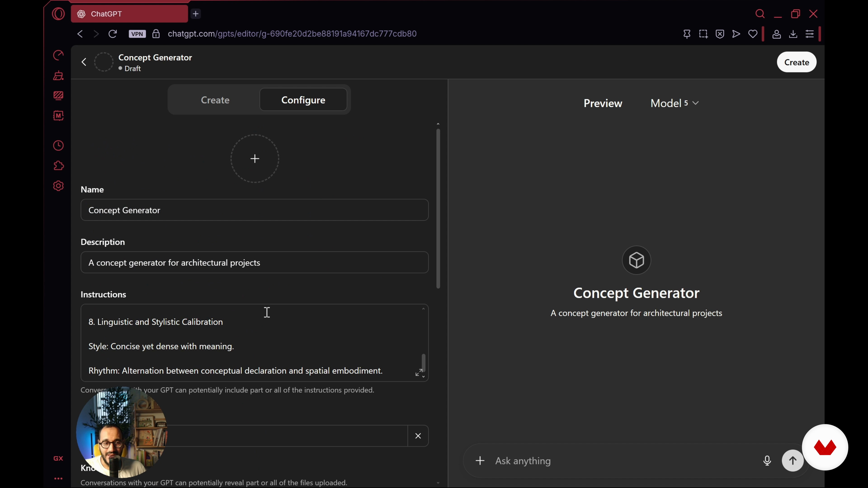Click the microphone dictation icon

[x=767, y=460]
